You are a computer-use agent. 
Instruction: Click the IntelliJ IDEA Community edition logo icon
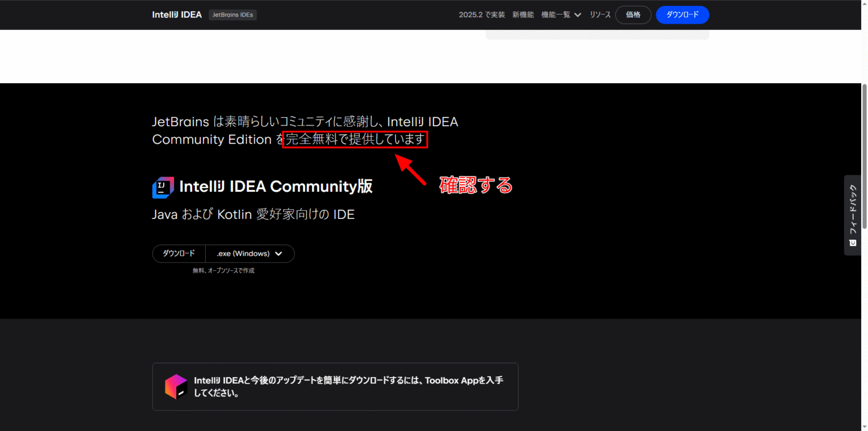tap(163, 187)
